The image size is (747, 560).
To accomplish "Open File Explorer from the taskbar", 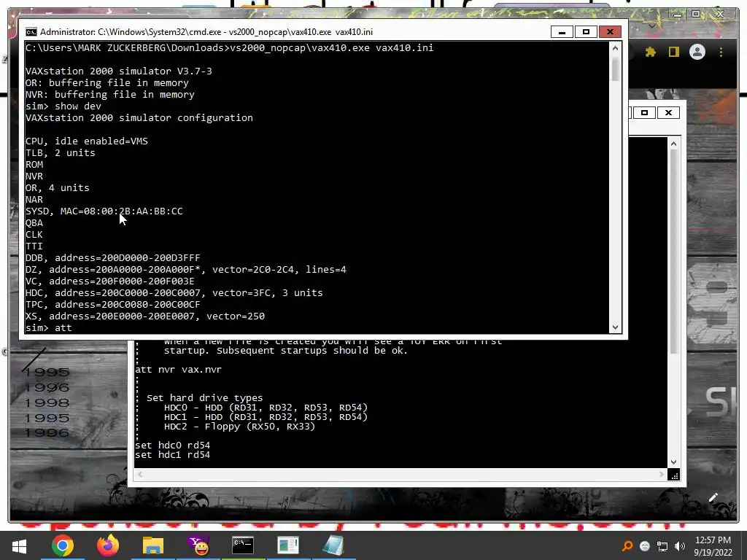I will [153, 545].
